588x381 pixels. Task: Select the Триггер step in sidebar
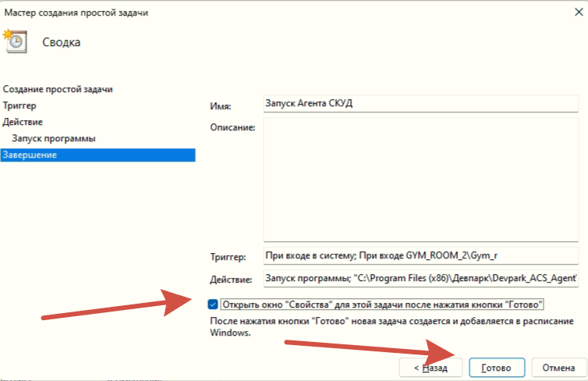coord(19,105)
